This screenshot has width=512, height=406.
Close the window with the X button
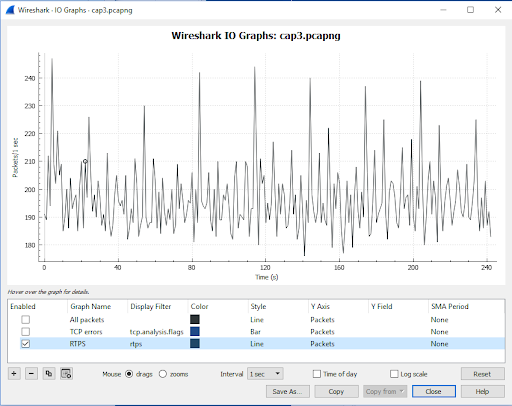click(x=498, y=10)
